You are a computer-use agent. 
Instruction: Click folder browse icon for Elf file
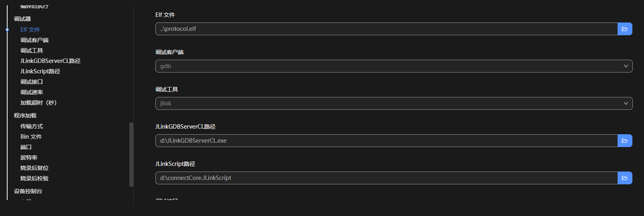tap(625, 29)
